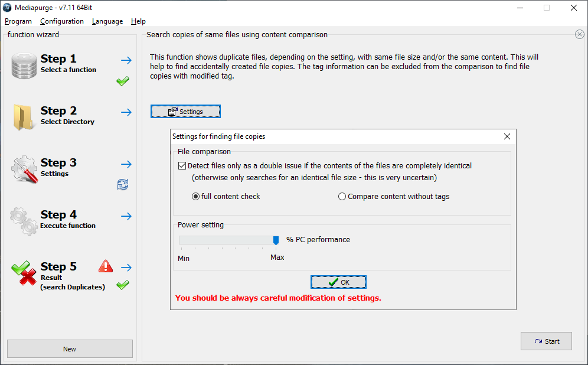
Task: Click the red warning triangle at Step 5
Action: click(106, 266)
